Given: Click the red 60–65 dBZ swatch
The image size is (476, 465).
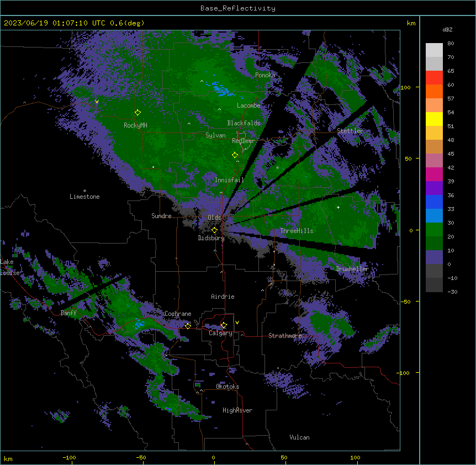Looking at the screenshot, I should (x=434, y=78).
